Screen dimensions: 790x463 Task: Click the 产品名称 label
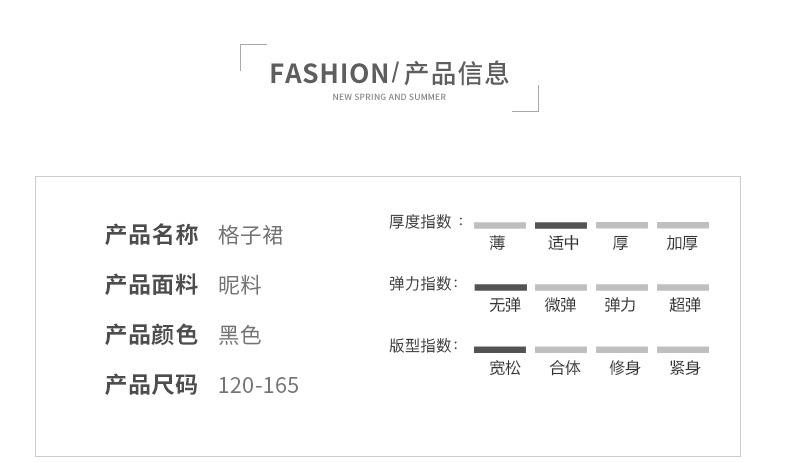pyautogui.click(x=151, y=235)
